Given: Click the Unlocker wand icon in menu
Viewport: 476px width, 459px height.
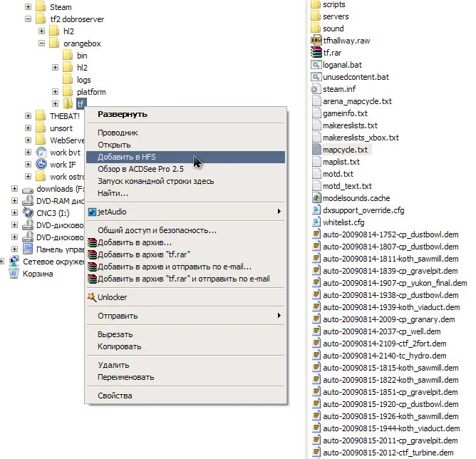Looking at the screenshot, I should (x=91, y=297).
